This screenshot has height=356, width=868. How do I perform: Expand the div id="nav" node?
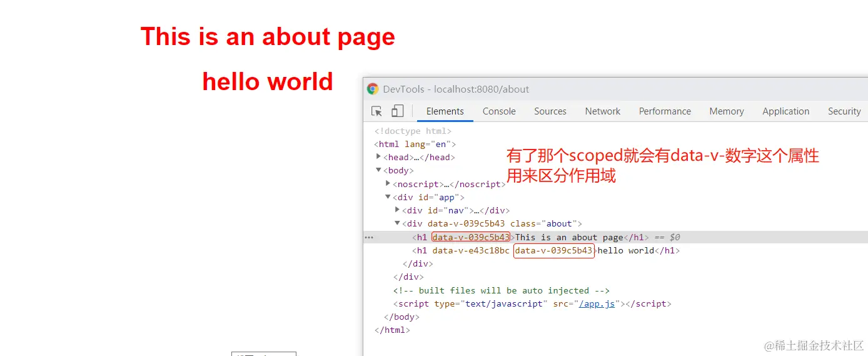pos(397,210)
